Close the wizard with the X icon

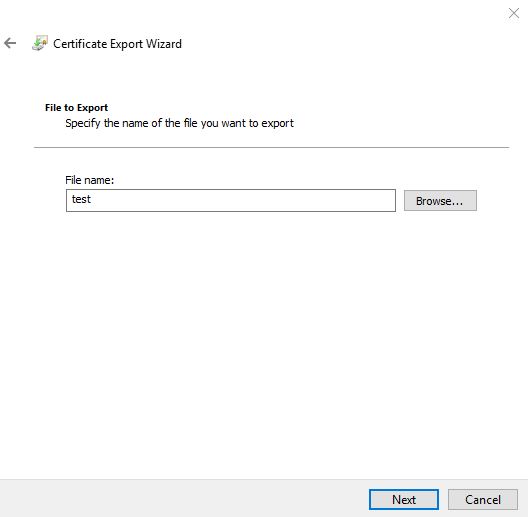[x=514, y=13]
